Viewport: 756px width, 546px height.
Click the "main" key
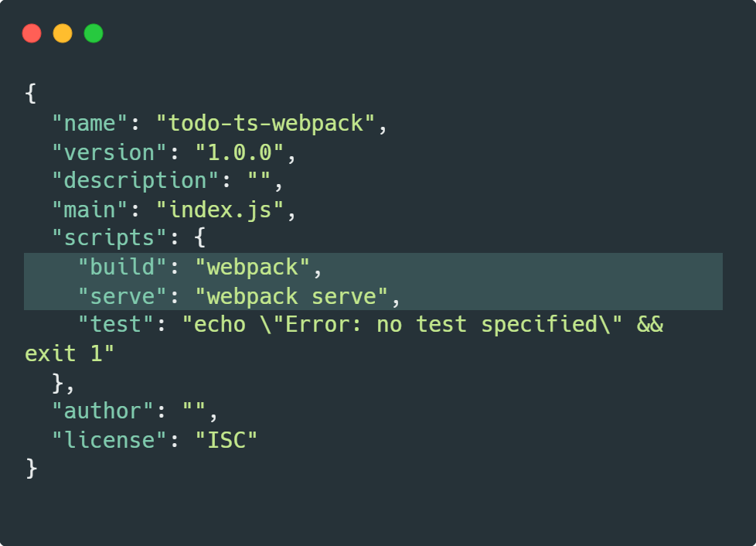(89, 210)
